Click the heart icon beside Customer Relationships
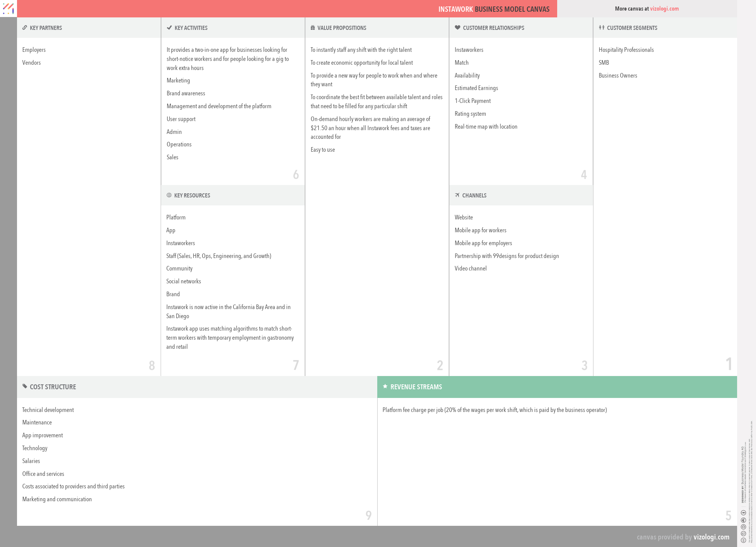Viewport: 756px width, 547px height. pyautogui.click(x=457, y=28)
